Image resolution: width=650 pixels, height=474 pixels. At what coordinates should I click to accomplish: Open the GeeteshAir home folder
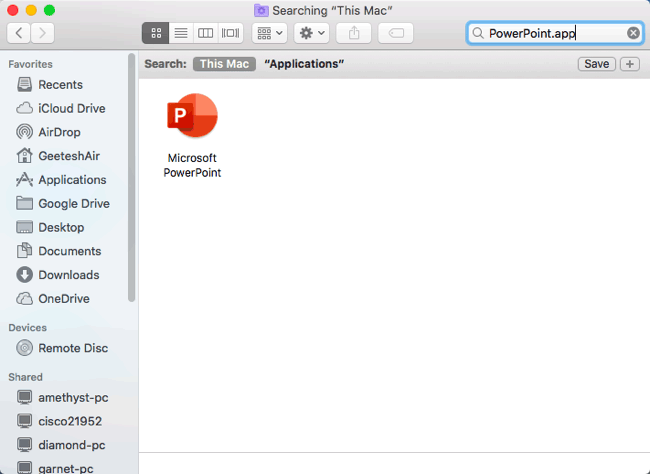[x=69, y=156]
